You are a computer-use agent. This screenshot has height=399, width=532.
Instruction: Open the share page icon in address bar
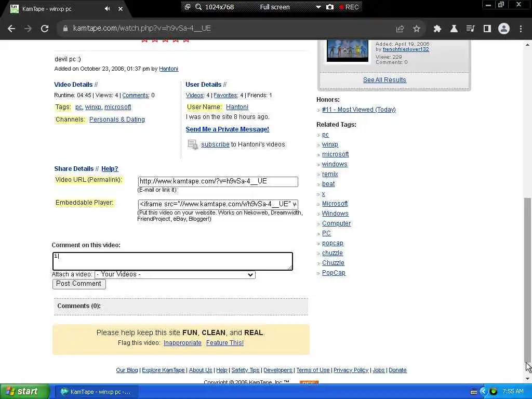pyautogui.click(x=400, y=29)
